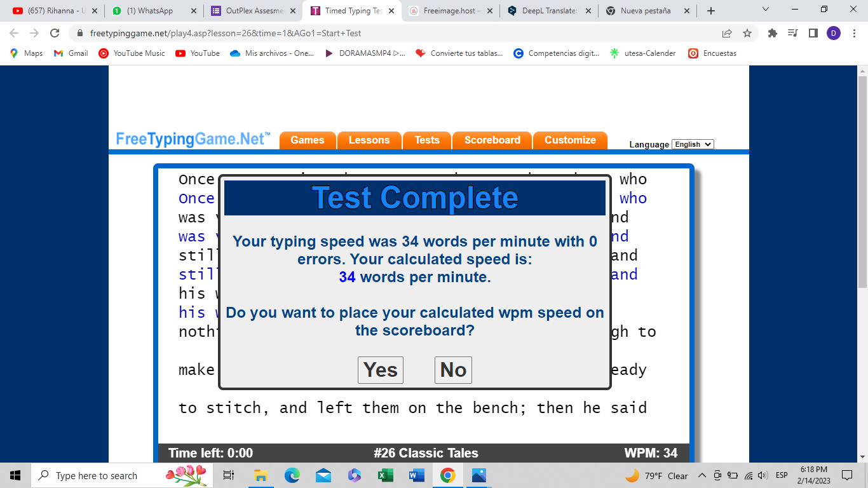The width and height of the screenshot is (868, 488).
Task: Open Word from the taskbar
Action: 416,475
